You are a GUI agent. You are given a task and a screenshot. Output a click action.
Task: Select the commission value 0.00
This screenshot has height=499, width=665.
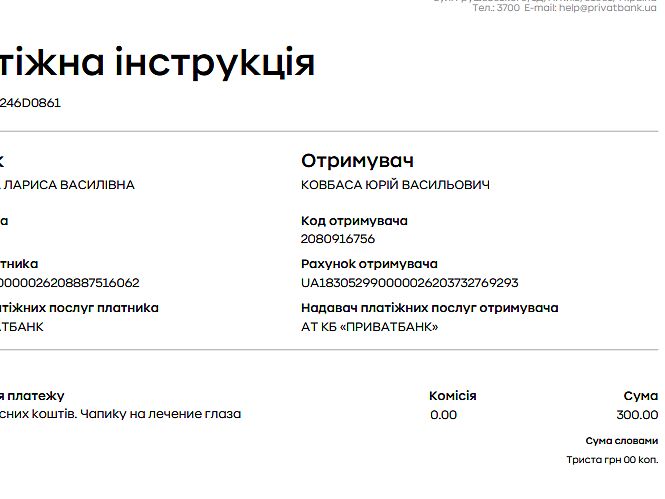[x=443, y=415]
